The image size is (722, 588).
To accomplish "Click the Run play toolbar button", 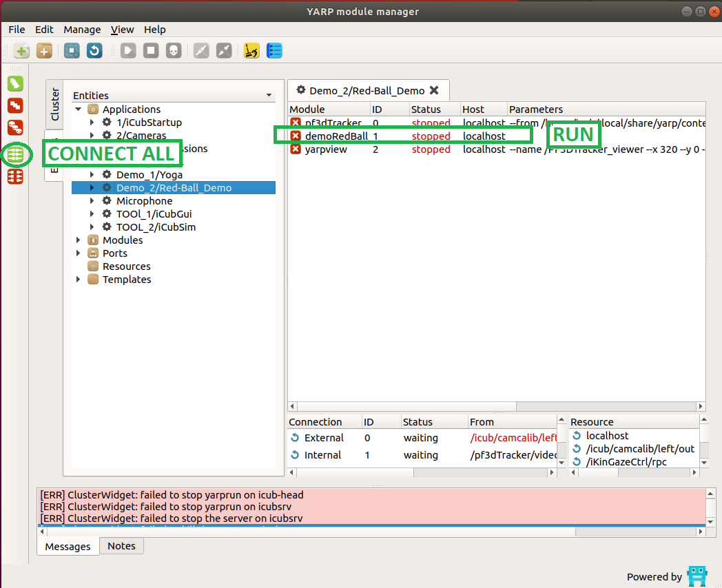I will [x=128, y=50].
